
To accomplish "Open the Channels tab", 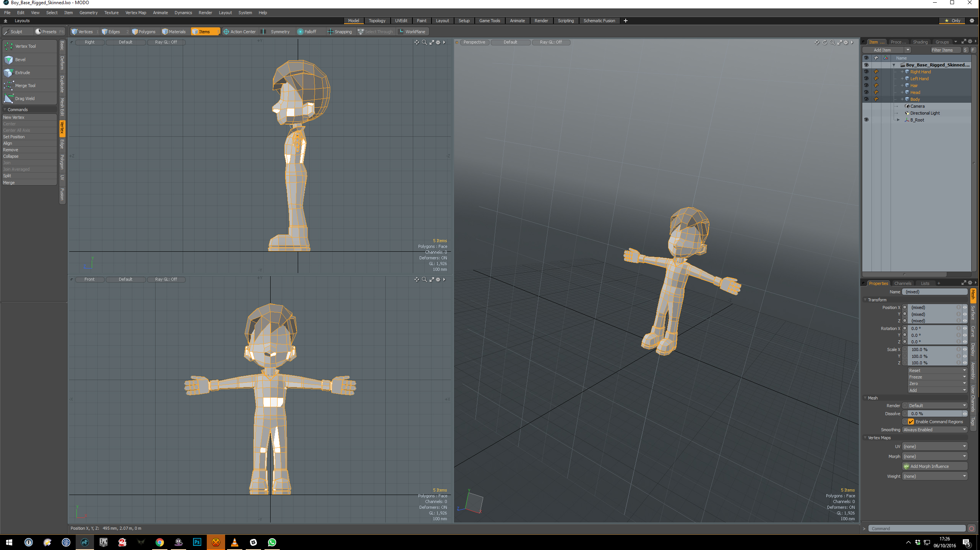I will 903,283.
